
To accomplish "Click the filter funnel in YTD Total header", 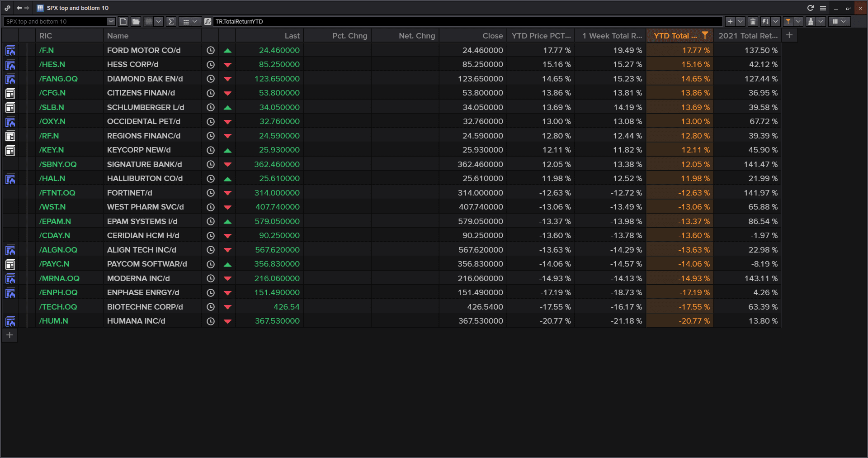I will pos(705,35).
